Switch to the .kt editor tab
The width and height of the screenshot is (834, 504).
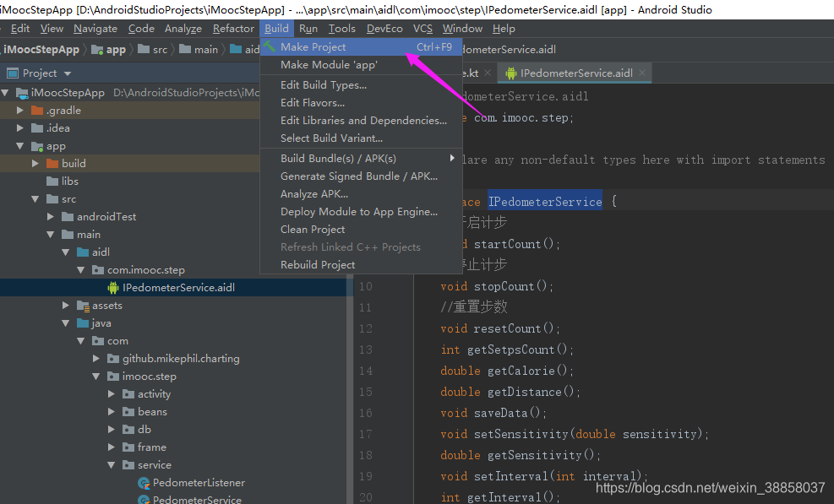coord(469,73)
